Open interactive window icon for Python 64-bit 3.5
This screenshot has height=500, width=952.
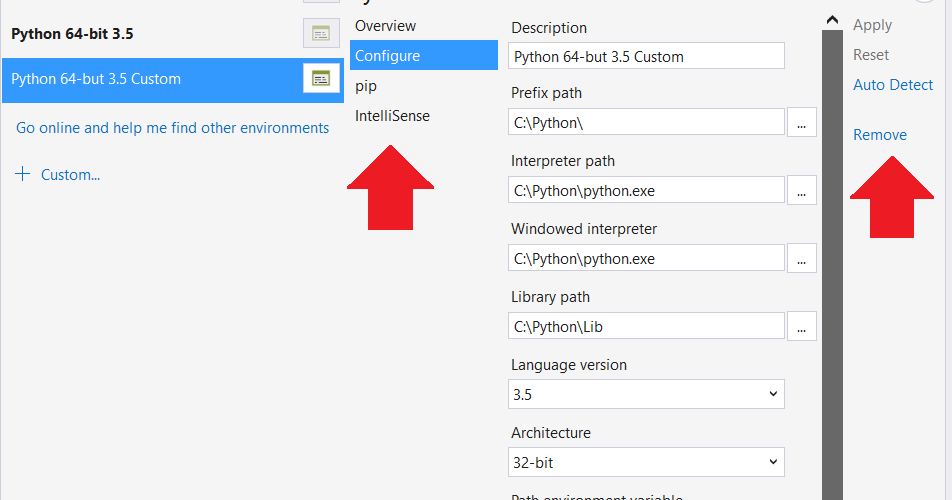[321, 33]
